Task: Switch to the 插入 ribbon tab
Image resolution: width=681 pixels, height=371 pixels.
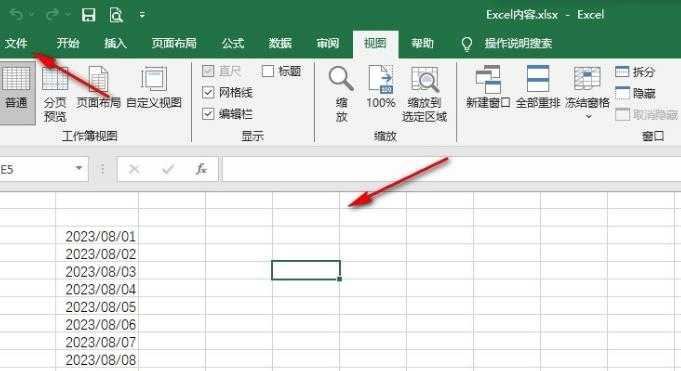Action: click(116, 43)
